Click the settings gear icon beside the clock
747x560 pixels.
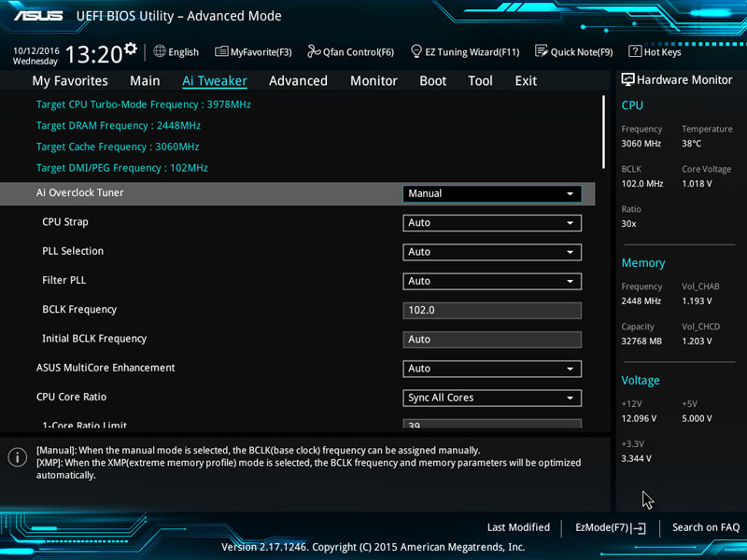[x=130, y=49]
